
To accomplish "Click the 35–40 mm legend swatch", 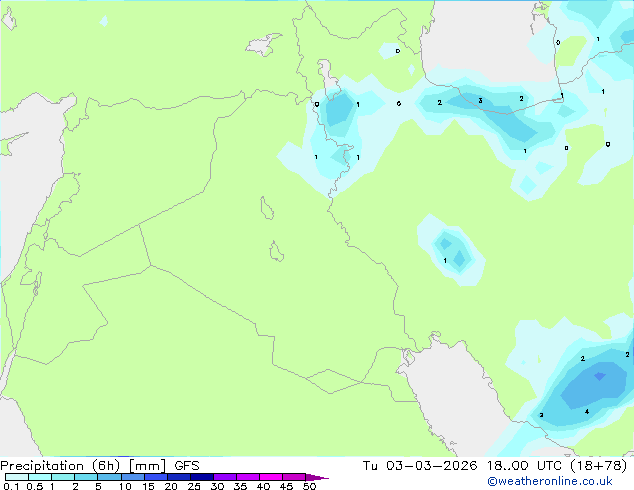I will point(248,477).
